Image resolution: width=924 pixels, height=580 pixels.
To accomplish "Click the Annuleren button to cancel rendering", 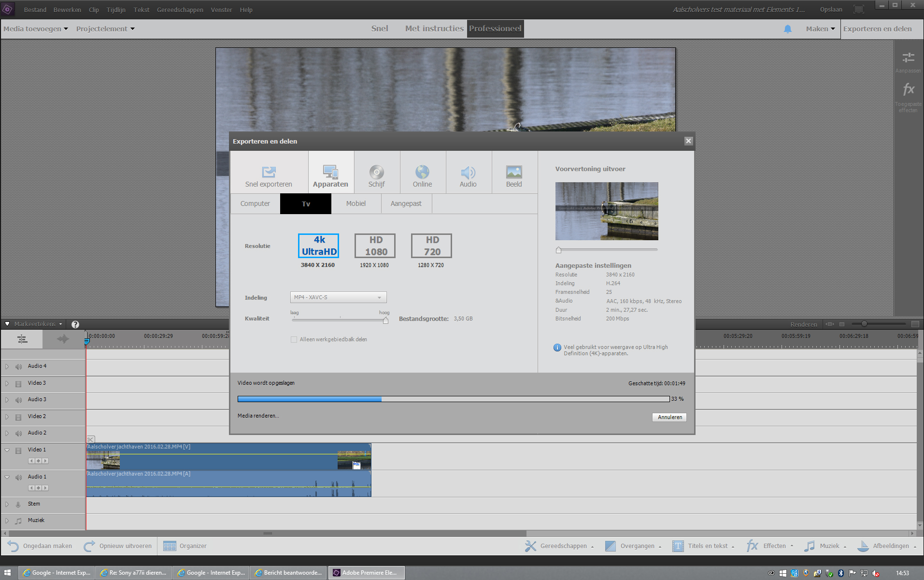I will tap(669, 417).
